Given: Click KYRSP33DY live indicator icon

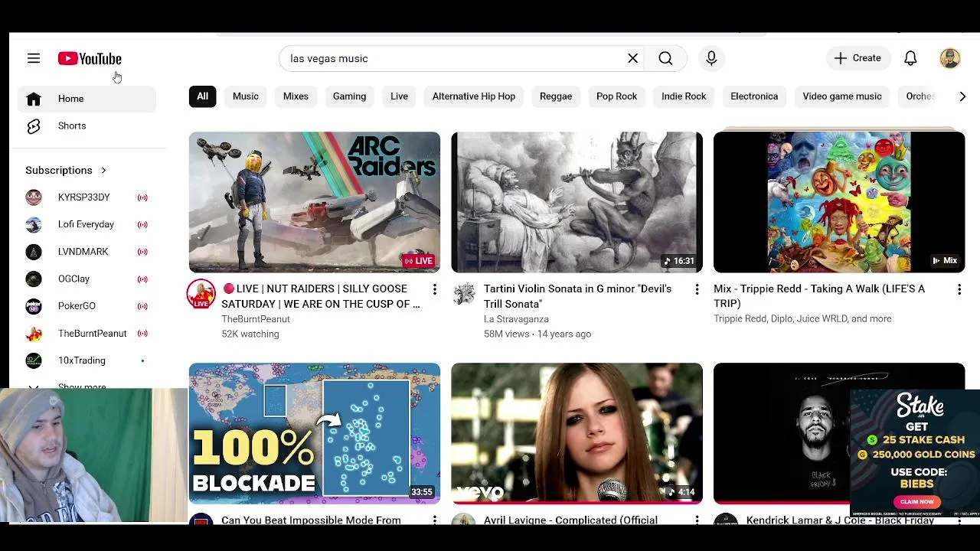Looking at the screenshot, I should (142, 197).
